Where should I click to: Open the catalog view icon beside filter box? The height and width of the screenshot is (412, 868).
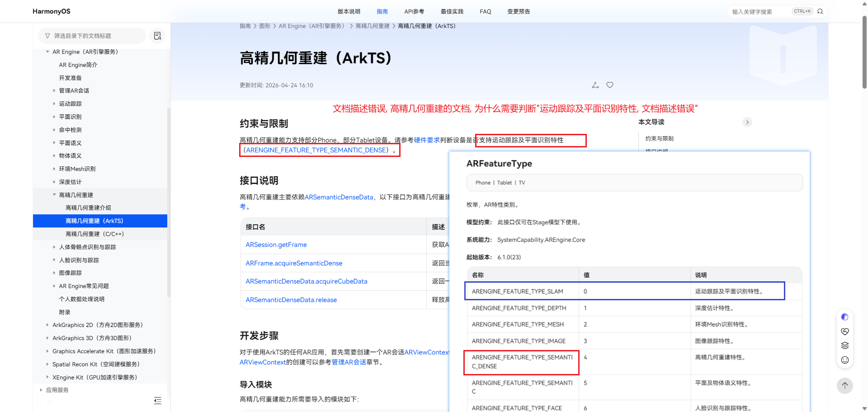(x=157, y=36)
